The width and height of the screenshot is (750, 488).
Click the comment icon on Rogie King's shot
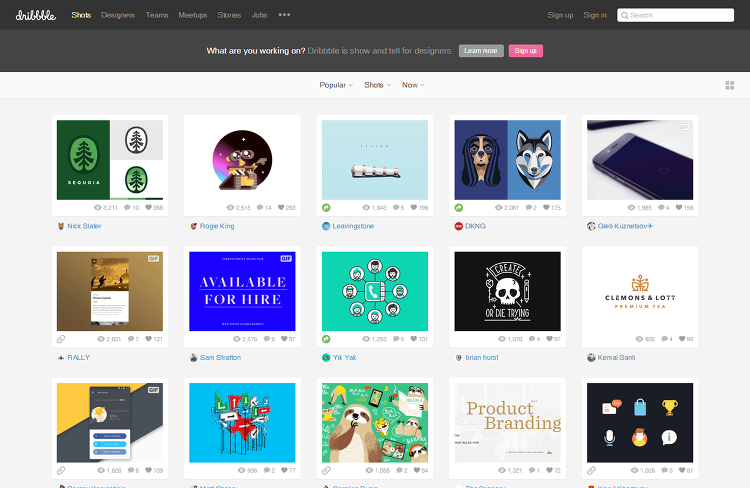point(260,208)
